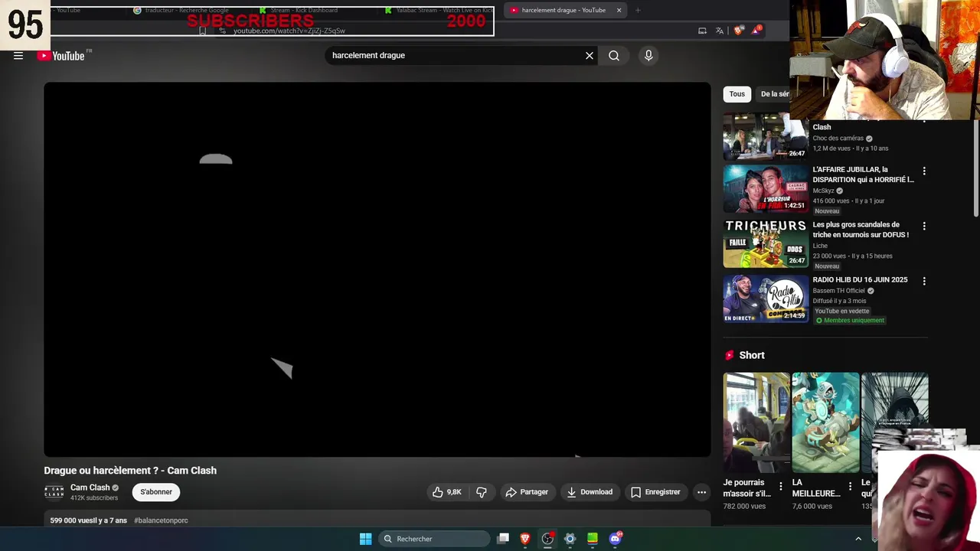Click the taskbar Rechercher search box
The width and height of the screenshot is (980, 551).
[x=435, y=539]
